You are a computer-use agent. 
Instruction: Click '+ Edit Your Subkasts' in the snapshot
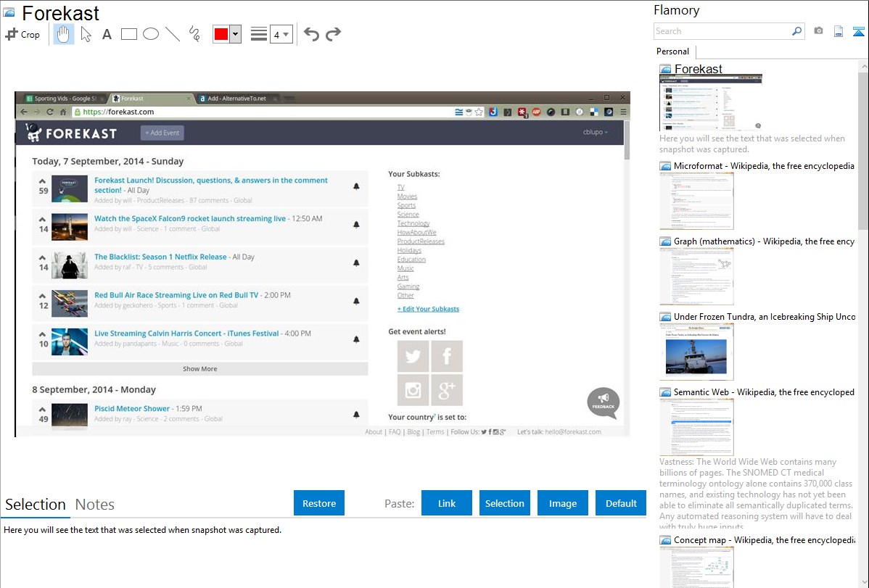pyautogui.click(x=429, y=310)
